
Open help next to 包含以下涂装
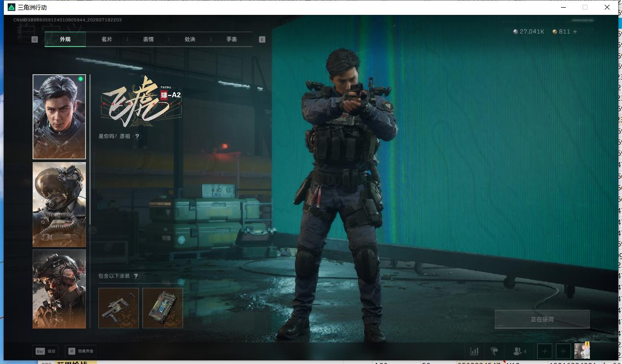136,276
